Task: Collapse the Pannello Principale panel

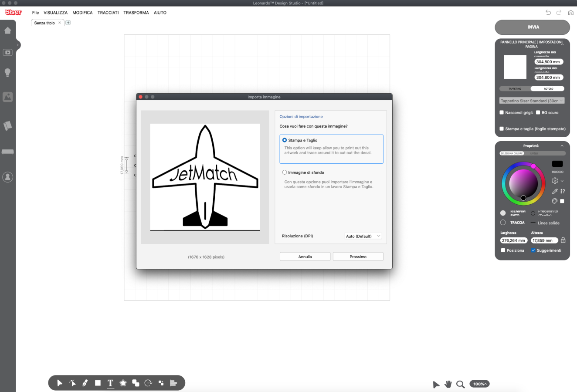Action: (x=563, y=43)
